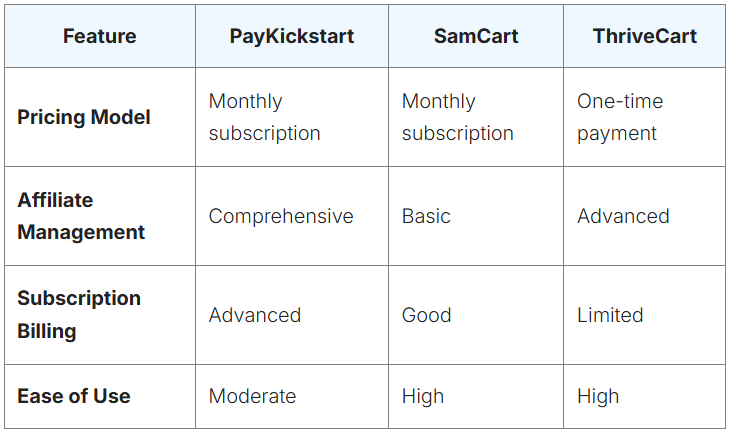Click the Subscription Billing row label
The height and width of the screenshot is (434, 731).
click(79, 314)
